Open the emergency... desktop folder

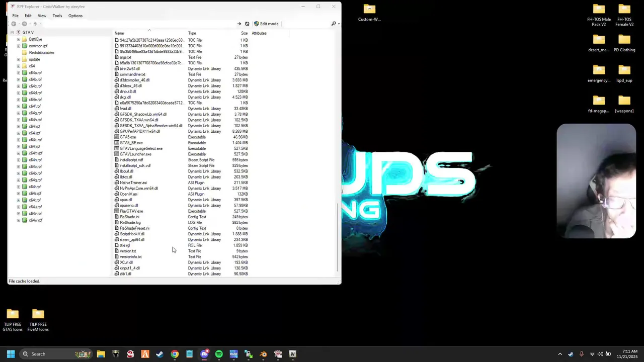599,74
